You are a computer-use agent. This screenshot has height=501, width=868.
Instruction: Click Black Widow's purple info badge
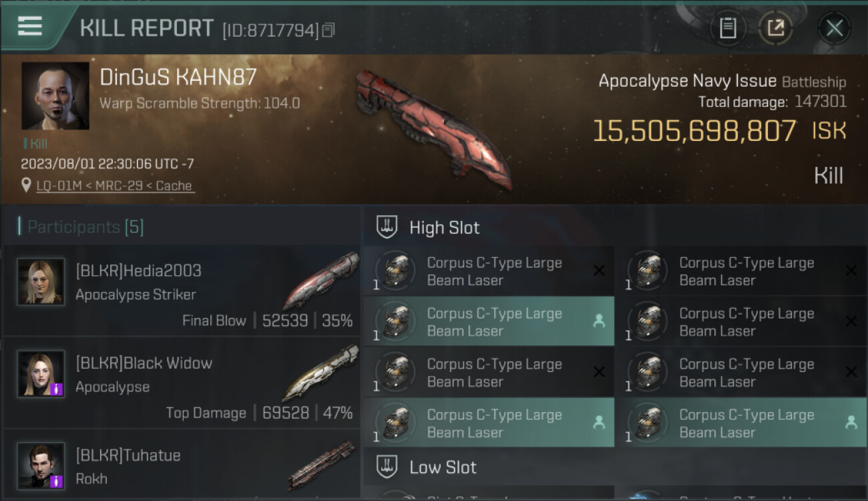[57, 389]
